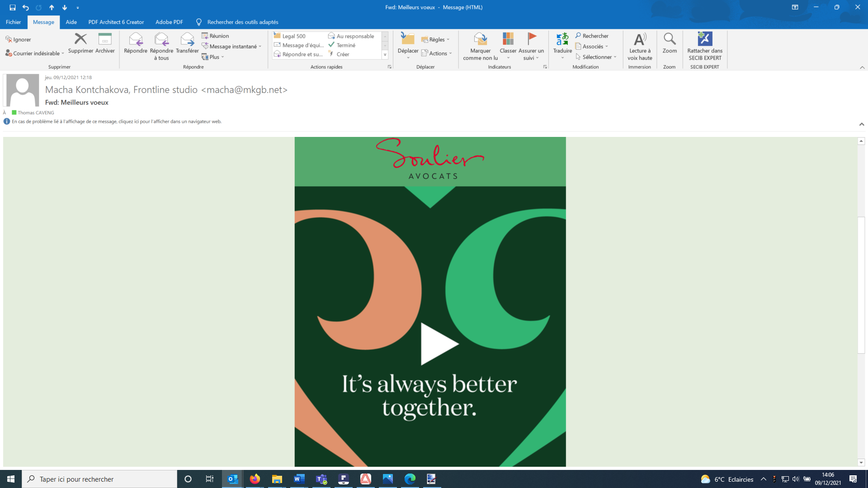
Task: Open Courrier indésirable dropdown
Action: coord(34,53)
